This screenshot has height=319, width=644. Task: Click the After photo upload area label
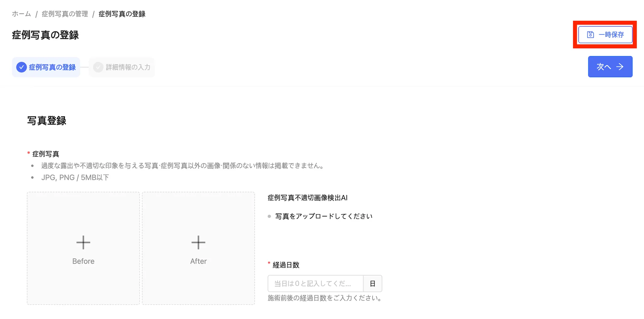tap(198, 261)
